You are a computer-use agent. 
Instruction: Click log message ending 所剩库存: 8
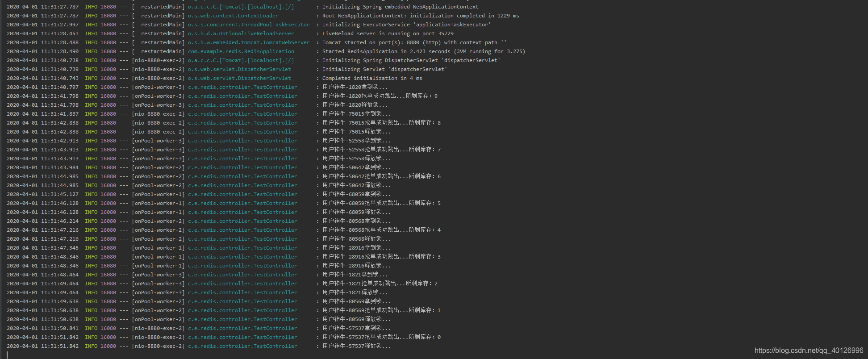pos(382,123)
